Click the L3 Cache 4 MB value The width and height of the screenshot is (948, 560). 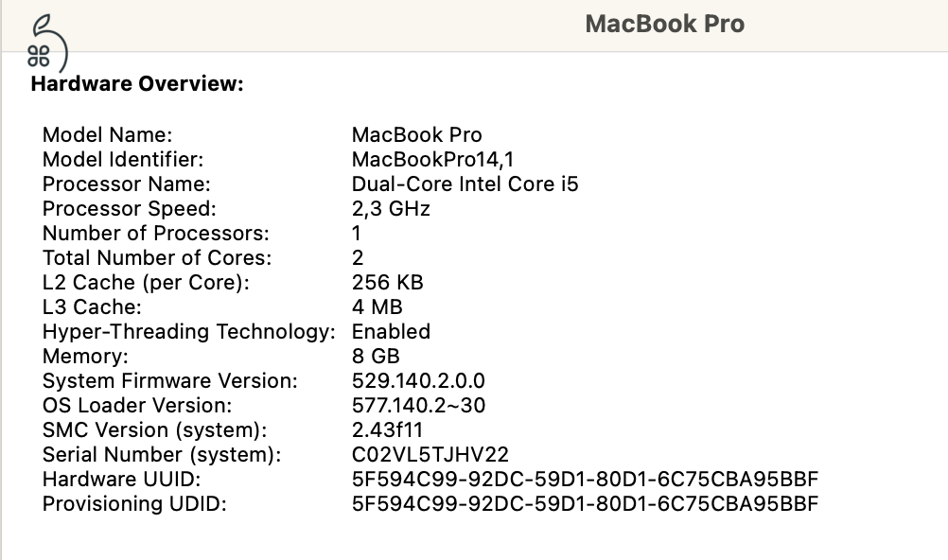[x=377, y=306]
